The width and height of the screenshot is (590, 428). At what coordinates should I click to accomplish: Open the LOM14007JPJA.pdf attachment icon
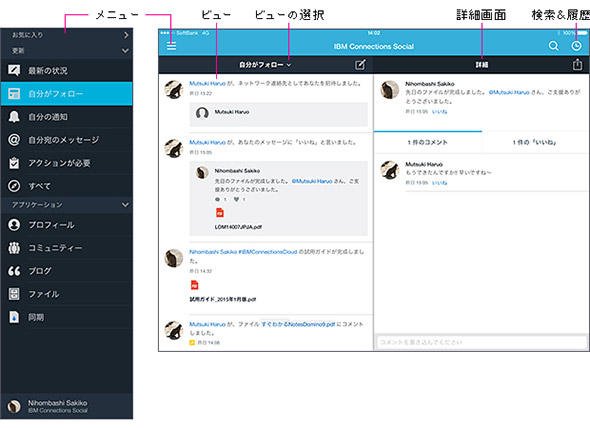(220, 213)
